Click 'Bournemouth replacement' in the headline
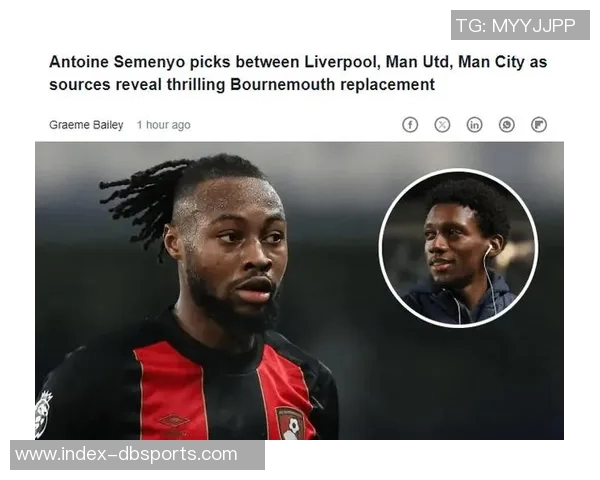This screenshot has height=480, width=600. point(333,85)
